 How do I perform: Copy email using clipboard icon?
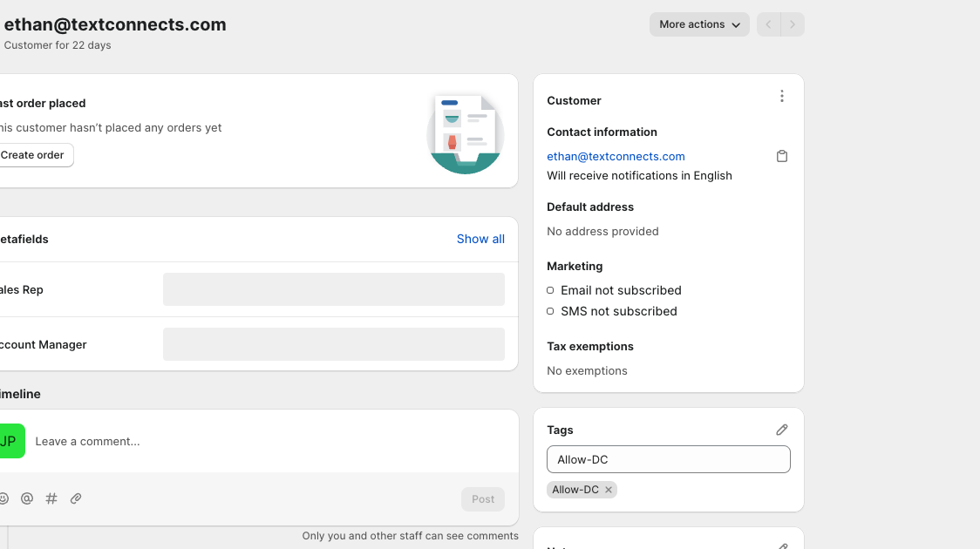782,157
